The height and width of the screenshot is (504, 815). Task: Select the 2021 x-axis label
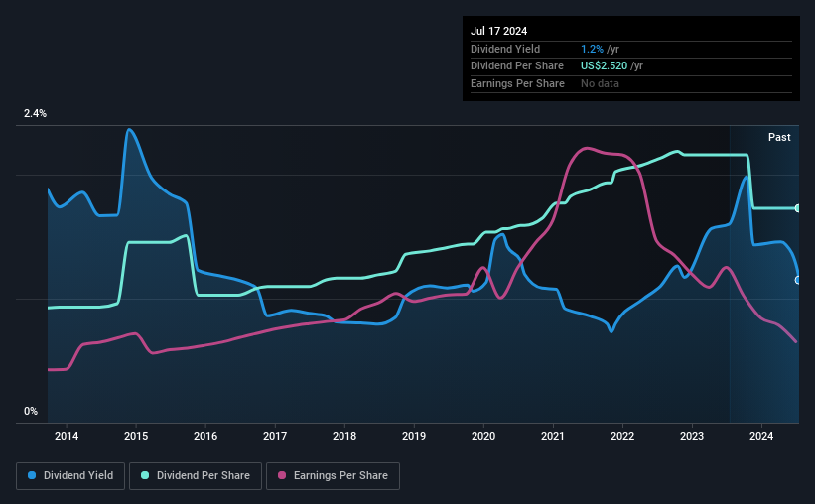coord(553,436)
